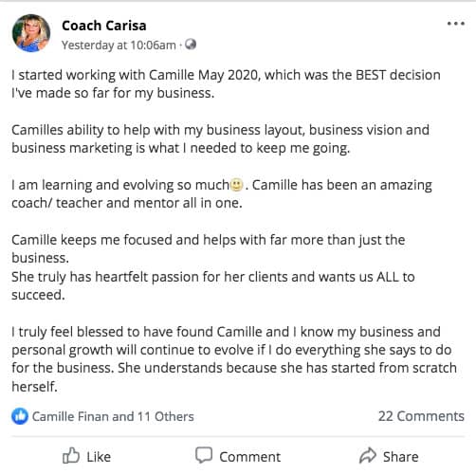Click the smiley emoji after 'so much'
The image size is (476, 474).
[236, 185]
